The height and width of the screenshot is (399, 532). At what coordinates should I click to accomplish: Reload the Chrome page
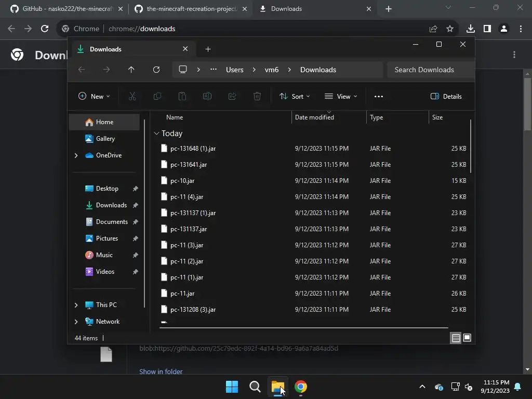45,29
